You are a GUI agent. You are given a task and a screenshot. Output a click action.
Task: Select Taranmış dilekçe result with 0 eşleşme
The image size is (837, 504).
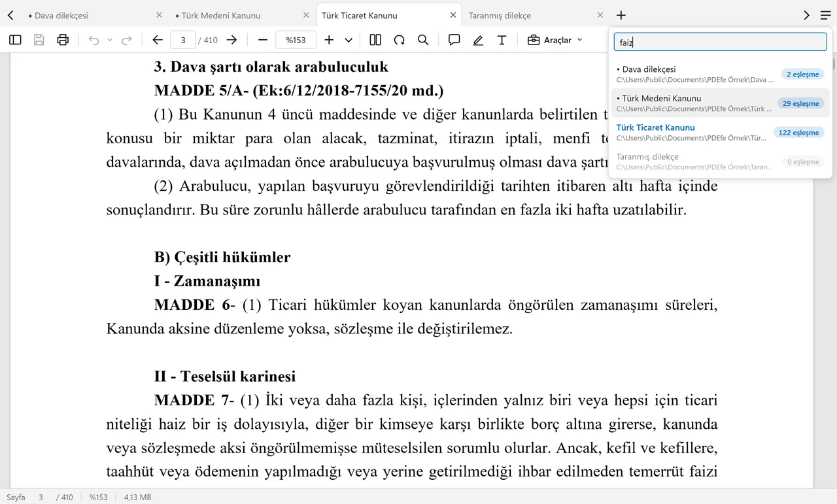(x=720, y=161)
